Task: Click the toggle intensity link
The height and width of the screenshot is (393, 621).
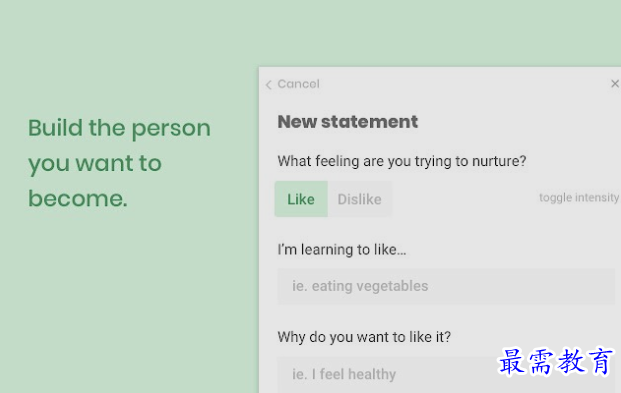Action: click(579, 197)
